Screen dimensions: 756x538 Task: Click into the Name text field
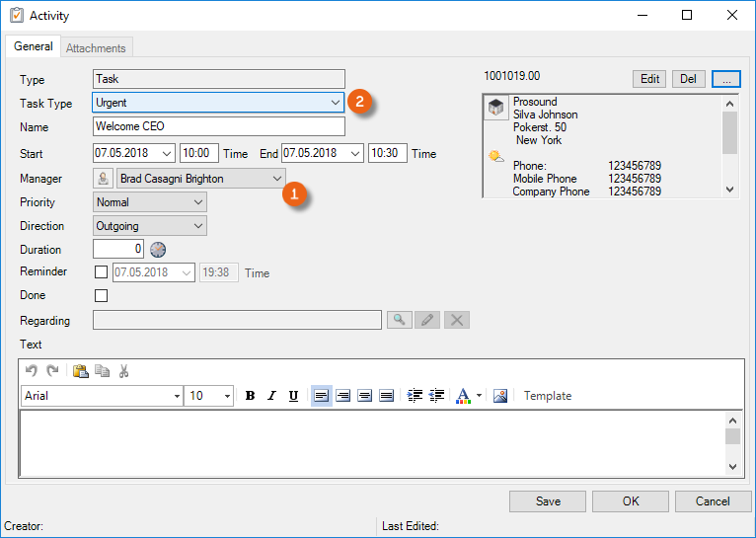click(x=219, y=126)
